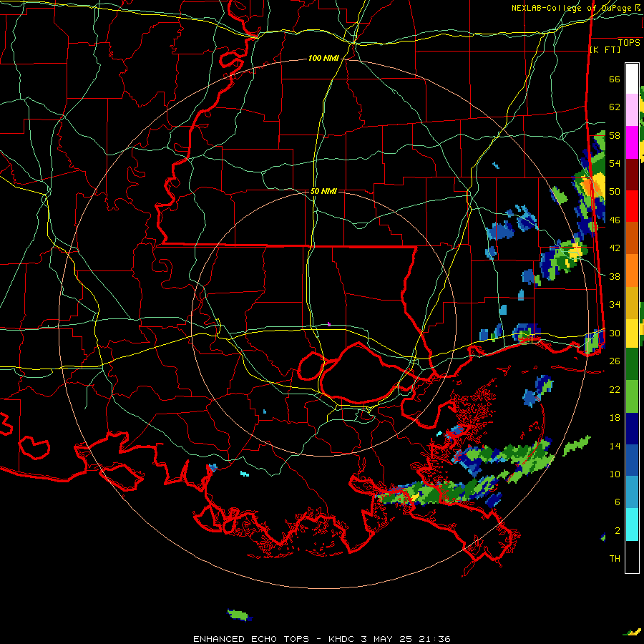
Task: Click the TOPS legend title
Action: tap(629, 43)
